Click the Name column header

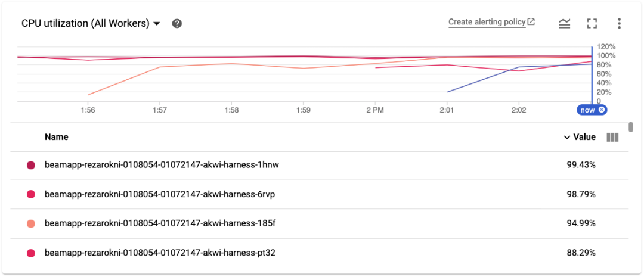[x=57, y=137]
